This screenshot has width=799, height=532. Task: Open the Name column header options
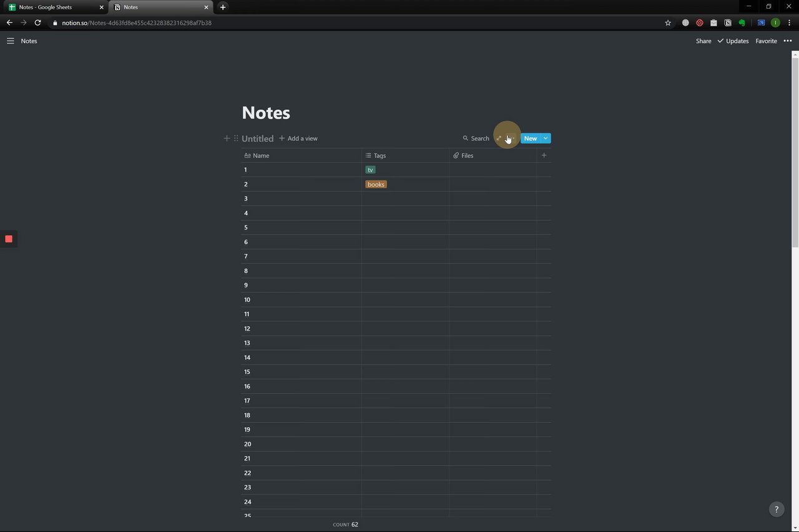point(301,155)
